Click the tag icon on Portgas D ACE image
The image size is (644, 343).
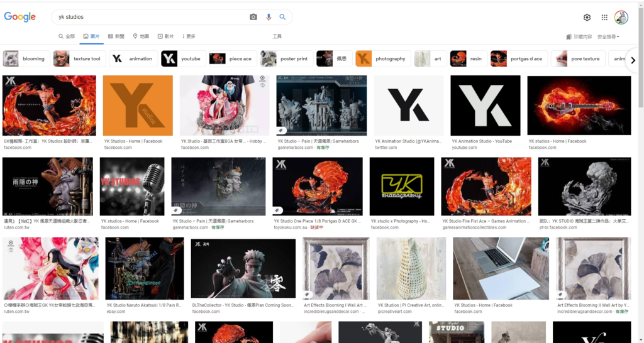click(279, 210)
